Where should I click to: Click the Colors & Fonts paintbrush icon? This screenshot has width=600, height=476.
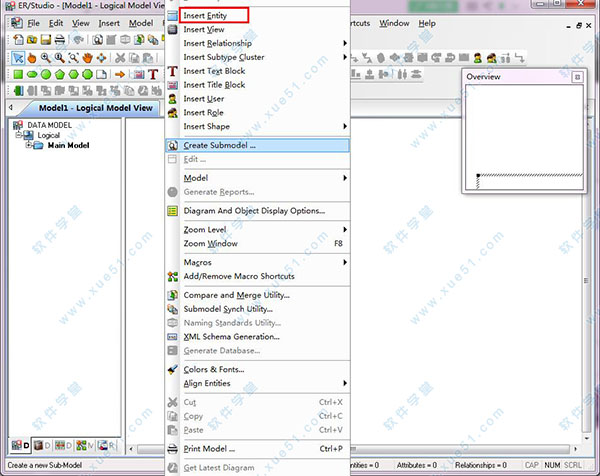[x=173, y=370]
